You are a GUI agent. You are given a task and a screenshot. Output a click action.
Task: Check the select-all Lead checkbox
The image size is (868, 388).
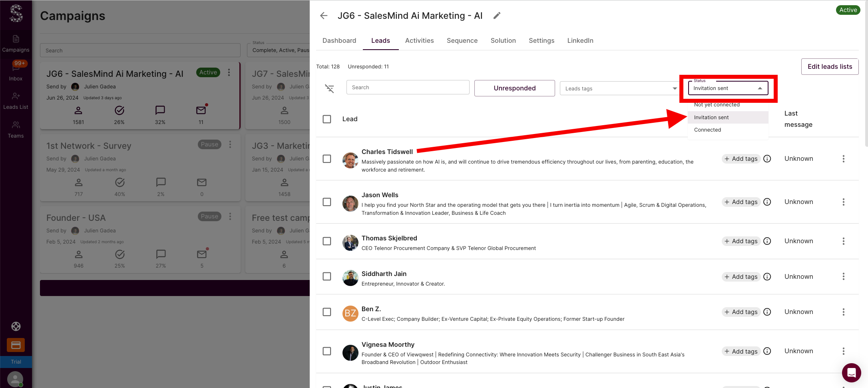click(x=327, y=119)
